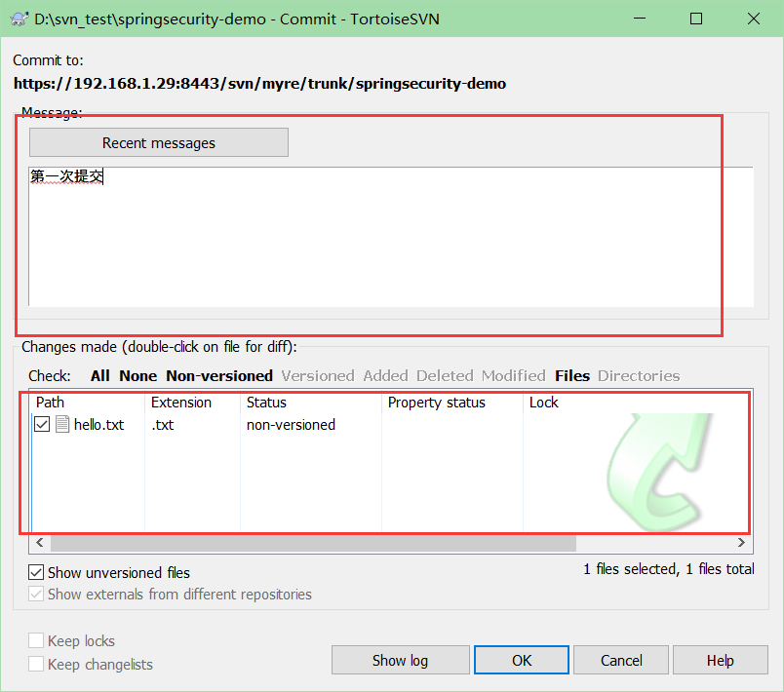Click the Modified check filter
The height and width of the screenshot is (692, 784).
pos(514,376)
